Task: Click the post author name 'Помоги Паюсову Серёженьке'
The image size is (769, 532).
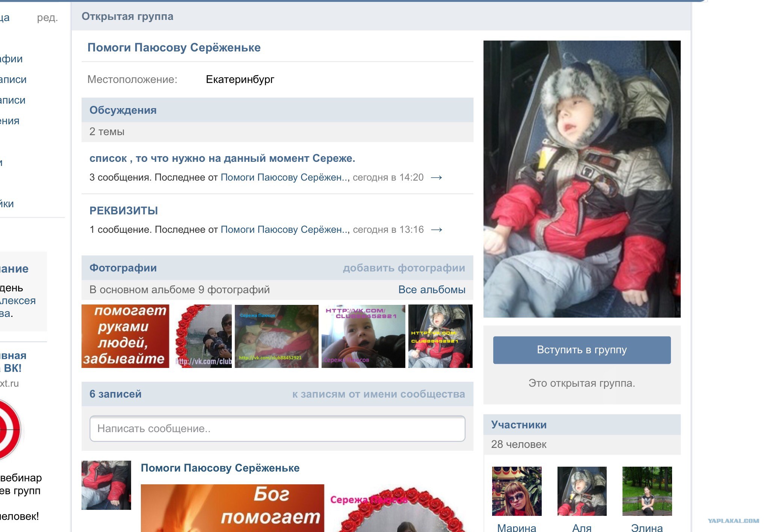Action: pyautogui.click(x=220, y=468)
